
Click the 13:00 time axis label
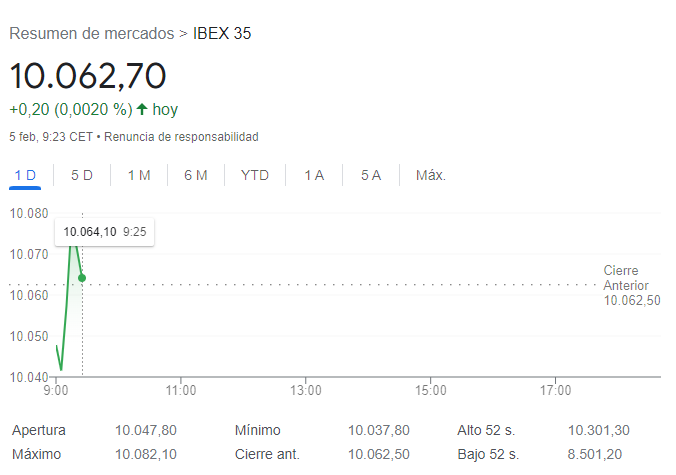pyautogui.click(x=305, y=390)
